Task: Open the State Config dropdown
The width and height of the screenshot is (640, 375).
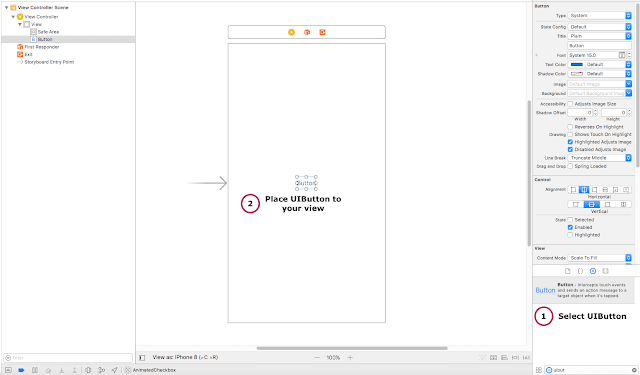Action: (600, 27)
